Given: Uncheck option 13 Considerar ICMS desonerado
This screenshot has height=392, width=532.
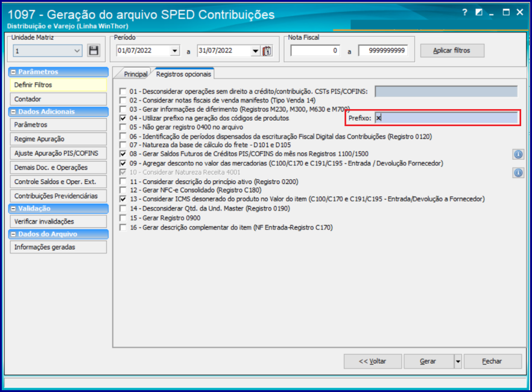Looking at the screenshot, I should pyautogui.click(x=123, y=199).
